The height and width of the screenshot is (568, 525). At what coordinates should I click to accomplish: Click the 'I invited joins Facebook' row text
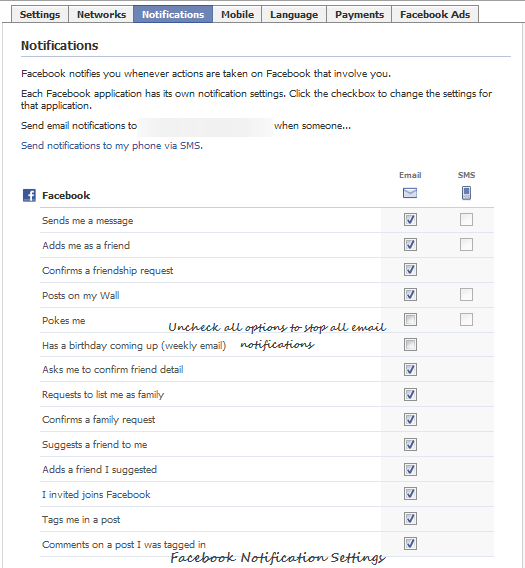point(96,495)
